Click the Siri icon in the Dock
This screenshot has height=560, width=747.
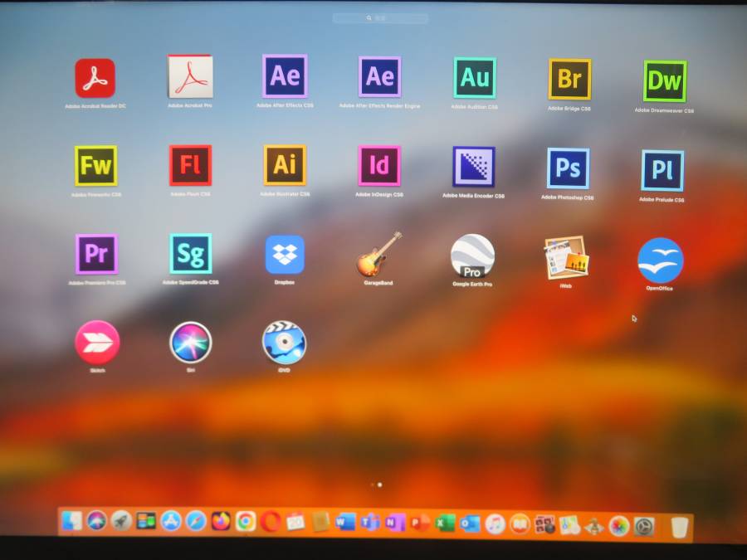97,521
